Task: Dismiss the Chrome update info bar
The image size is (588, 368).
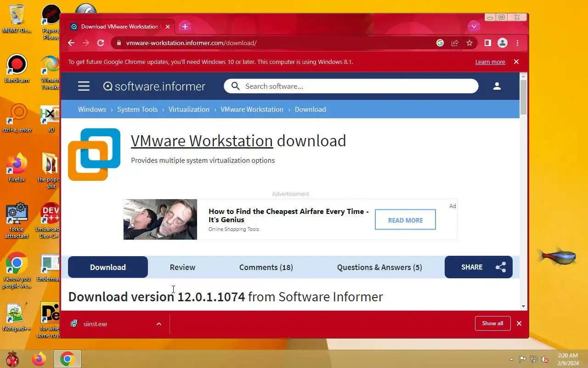Action: click(516, 62)
